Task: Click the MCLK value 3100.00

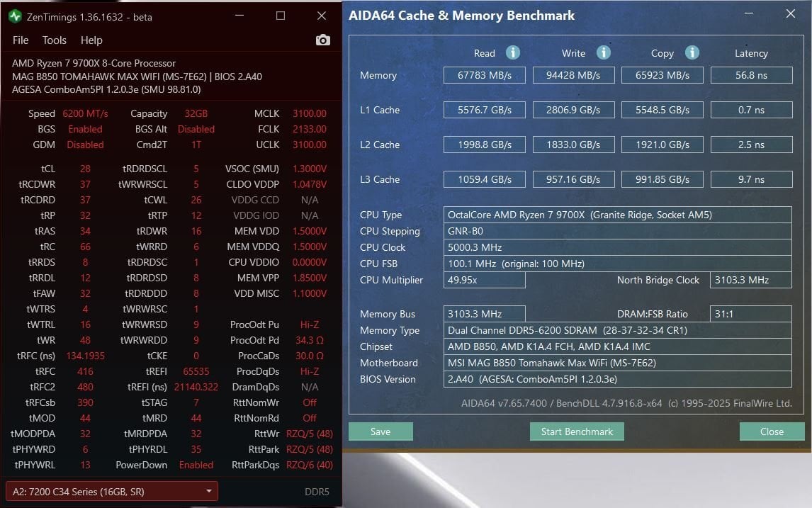Action: click(310, 113)
